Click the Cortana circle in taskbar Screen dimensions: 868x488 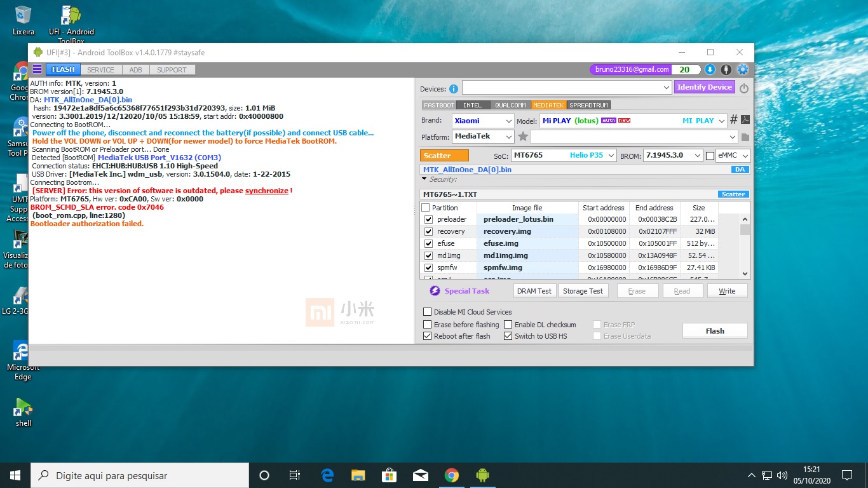click(x=264, y=475)
